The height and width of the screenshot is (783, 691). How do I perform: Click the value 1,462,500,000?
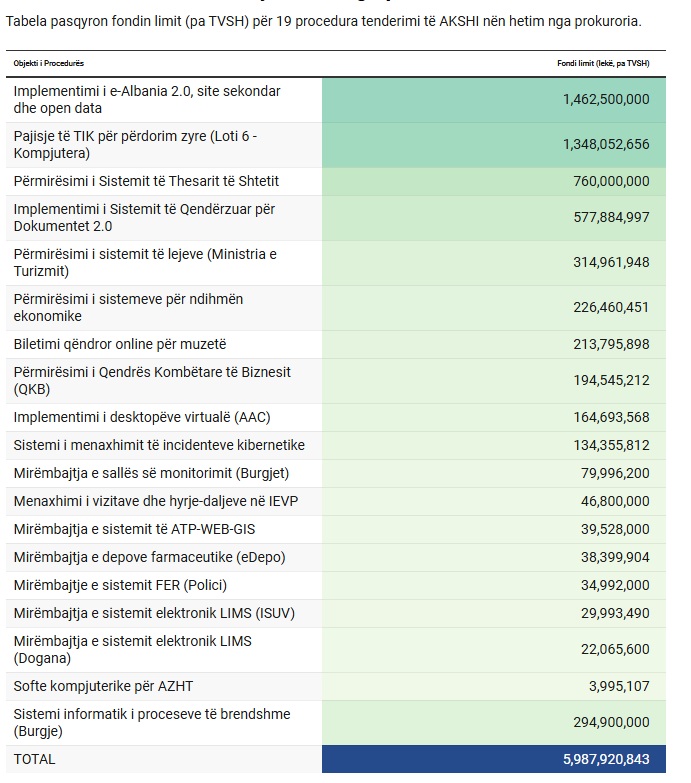coord(606,99)
